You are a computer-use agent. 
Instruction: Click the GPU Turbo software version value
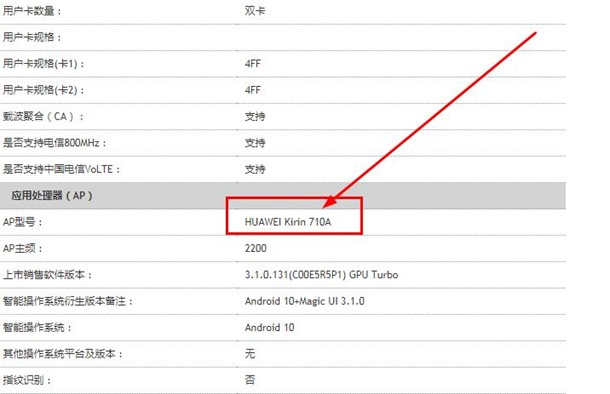click(x=321, y=275)
